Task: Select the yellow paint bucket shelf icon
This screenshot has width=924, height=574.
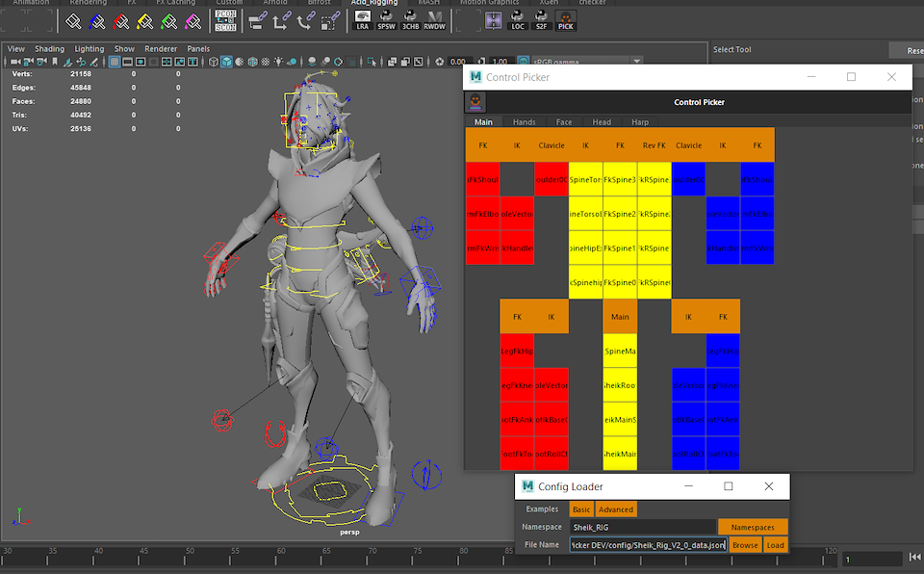Action: coord(145,20)
